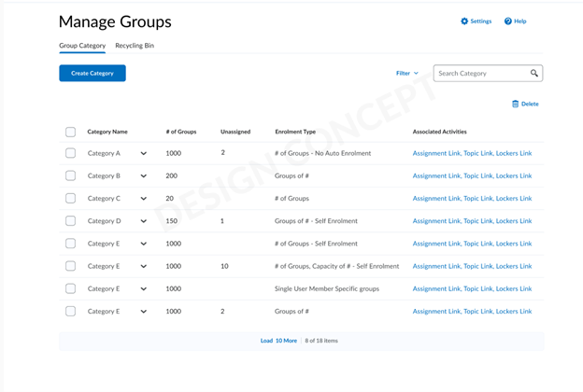Screen dimensions: 583x392
Task: Switch to the Recycling Bin tab
Action: pyautogui.click(x=135, y=46)
